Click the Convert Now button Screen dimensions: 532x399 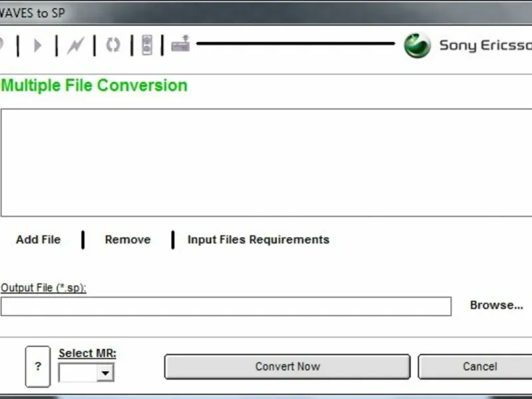tap(287, 366)
